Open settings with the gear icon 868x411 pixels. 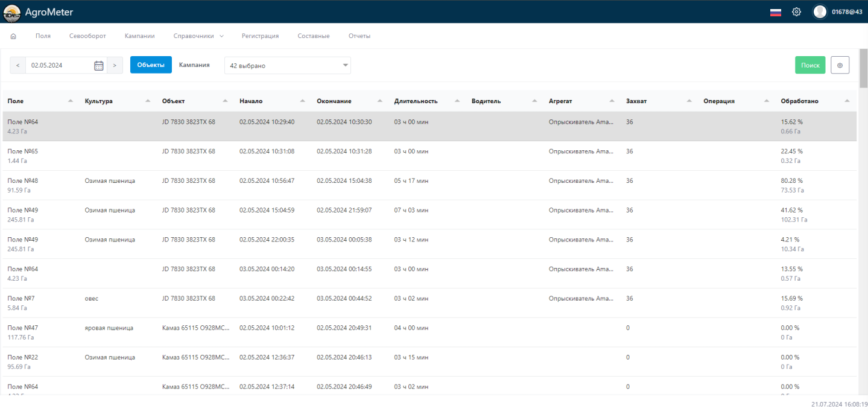(x=796, y=12)
